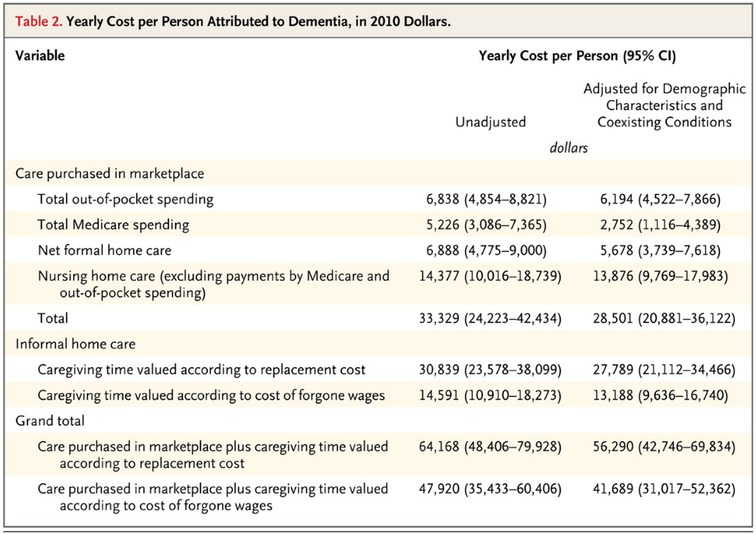Select the Adjusted for Demographic Characteristics header
The image size is (756, 535).
pos(664,106)
